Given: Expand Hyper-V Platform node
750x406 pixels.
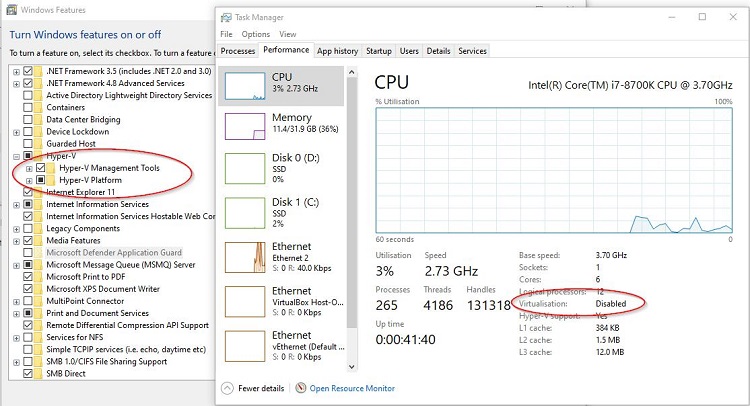Looking at the screenshot, I should 29,181.
